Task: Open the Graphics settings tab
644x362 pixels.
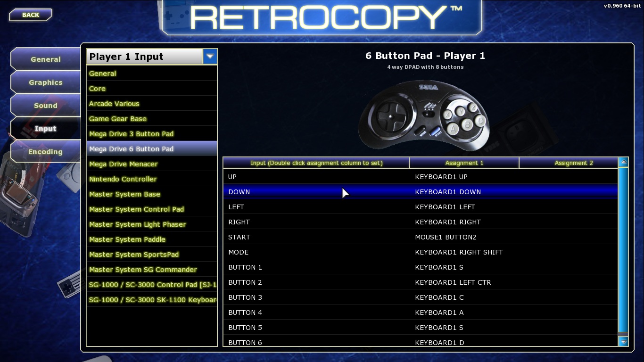Action: pyautogui.click(x=45, y=82)
